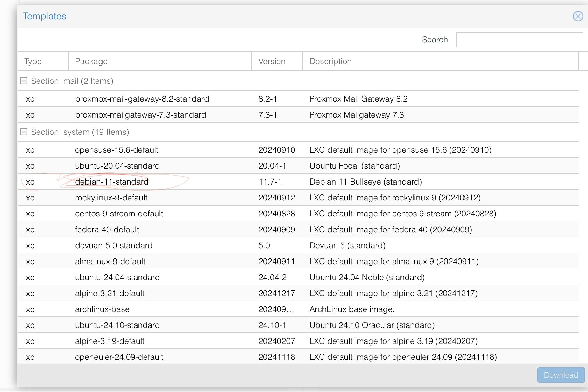The width and height of the screenshot is (588, 392).
Task: Select alpine-3.21-default template
Action: (110, 293)
